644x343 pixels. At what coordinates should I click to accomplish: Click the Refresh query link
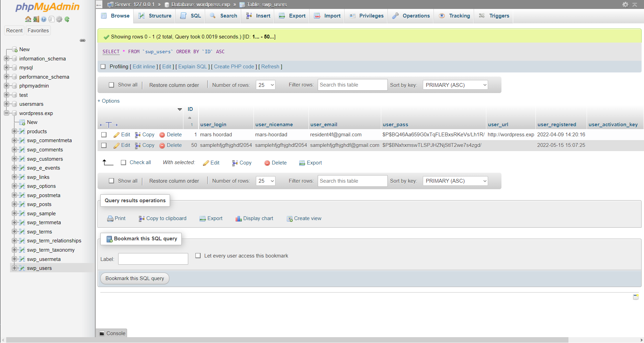click(270, 67)
